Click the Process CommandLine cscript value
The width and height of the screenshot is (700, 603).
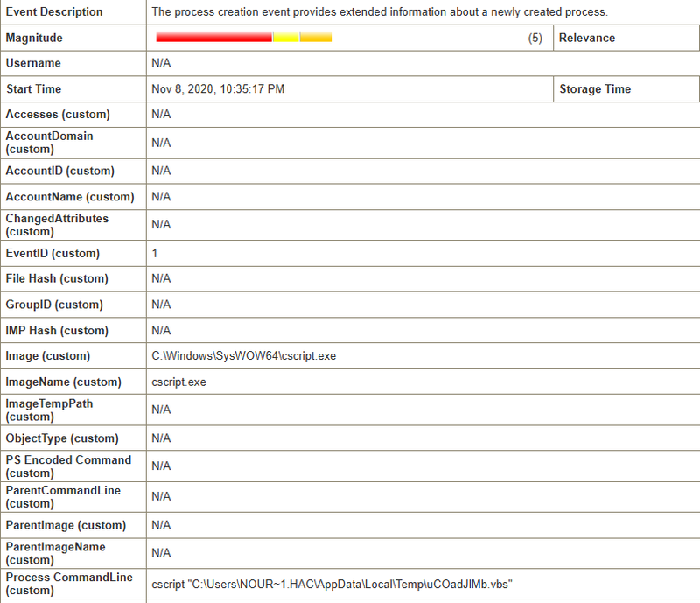coord(332,584)
